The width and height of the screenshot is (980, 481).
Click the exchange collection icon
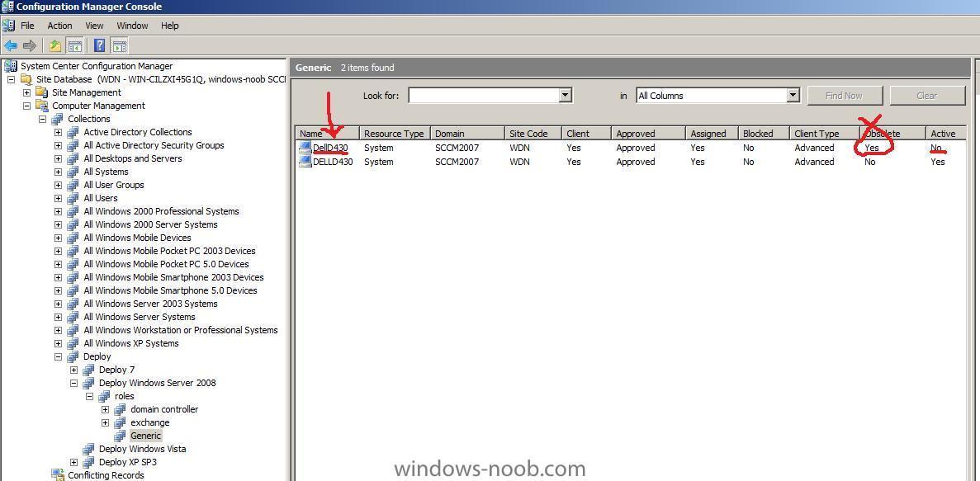[121, 423]
